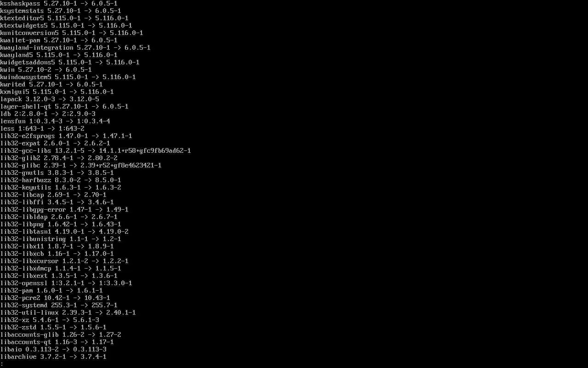Click the lib32-systemd 255.3-1 entry
588x368 pixels.
pos(59,305)
